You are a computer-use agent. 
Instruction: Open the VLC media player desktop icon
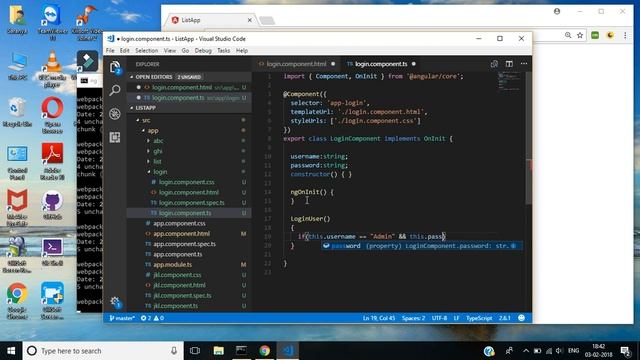tap(52, 69)
